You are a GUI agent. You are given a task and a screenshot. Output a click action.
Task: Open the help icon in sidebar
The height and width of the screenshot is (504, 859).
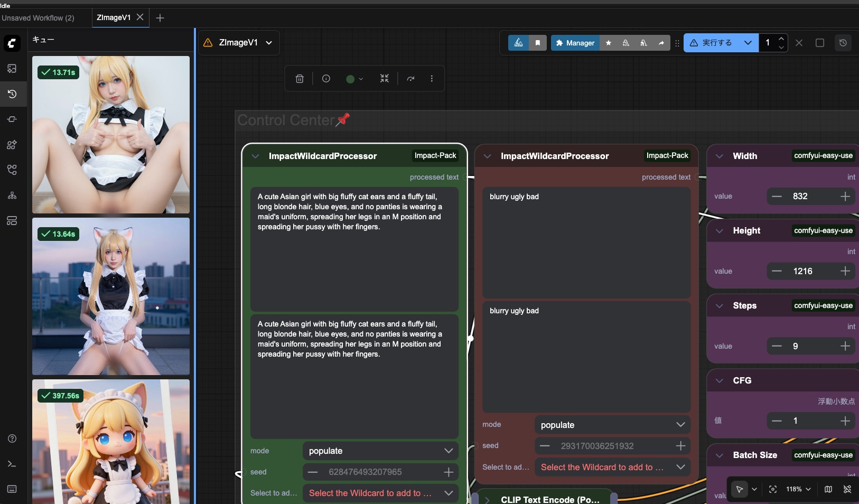(12, 438)
